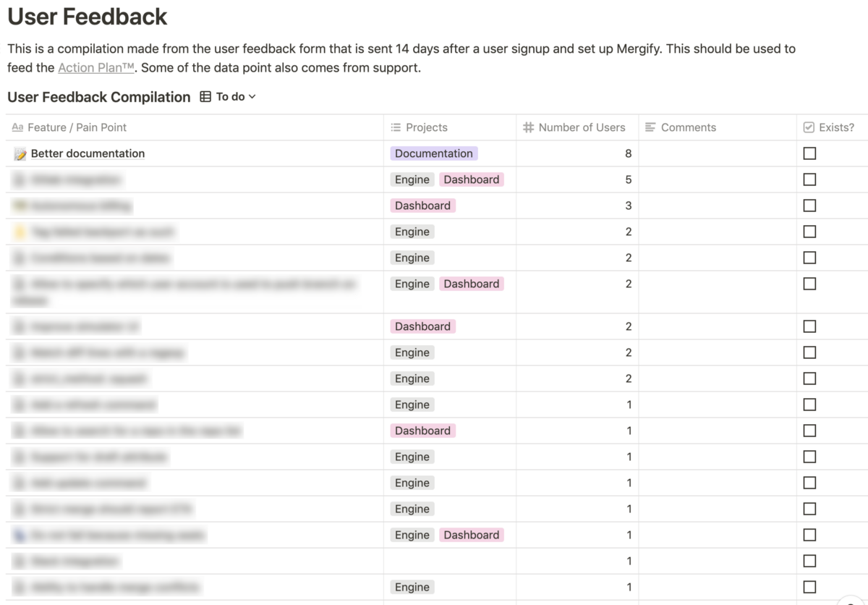Image resolution: width=868 pixels, height=605 pixels.
Task: Select the purple Documentation tag
Action: [434, 153]
